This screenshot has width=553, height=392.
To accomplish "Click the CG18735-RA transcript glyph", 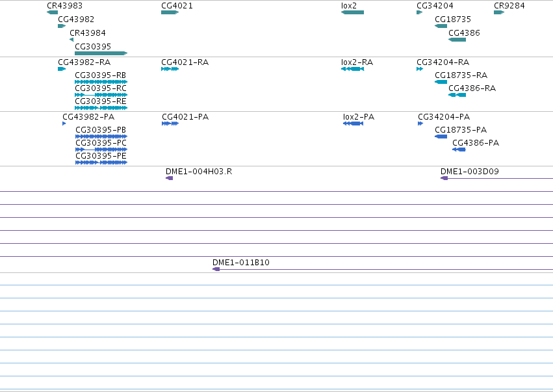I will pyautogui.click(x=441, y=82).
